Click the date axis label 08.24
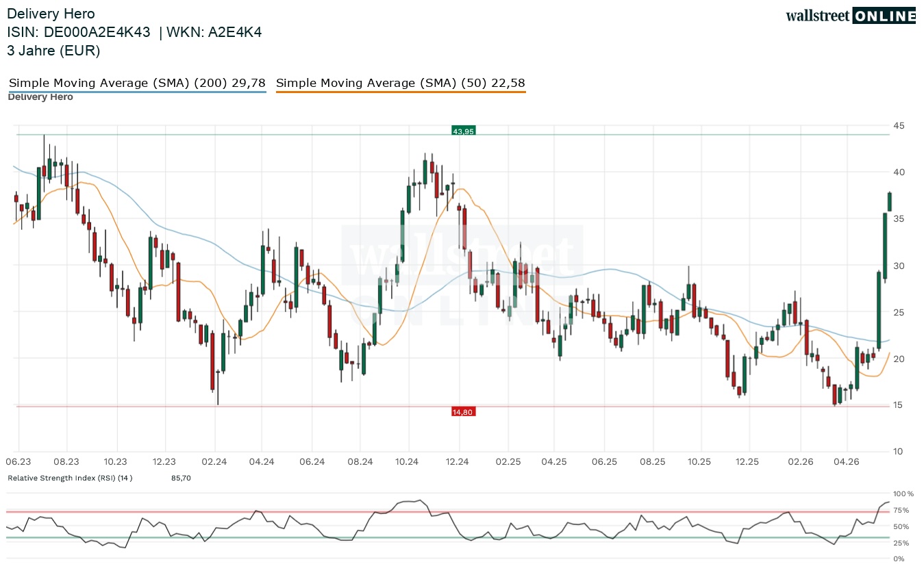This screenshot has width=924, height=577. (359, 462)
